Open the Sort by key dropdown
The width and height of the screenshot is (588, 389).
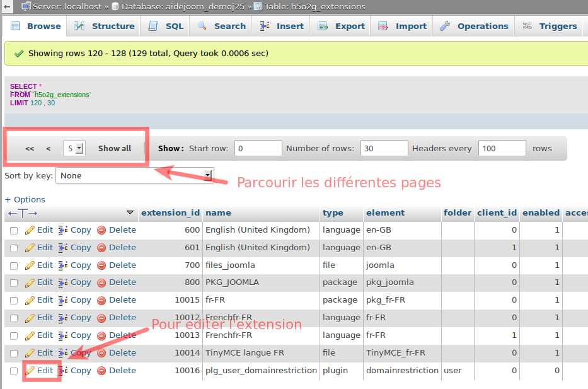(x=135, y=175)
